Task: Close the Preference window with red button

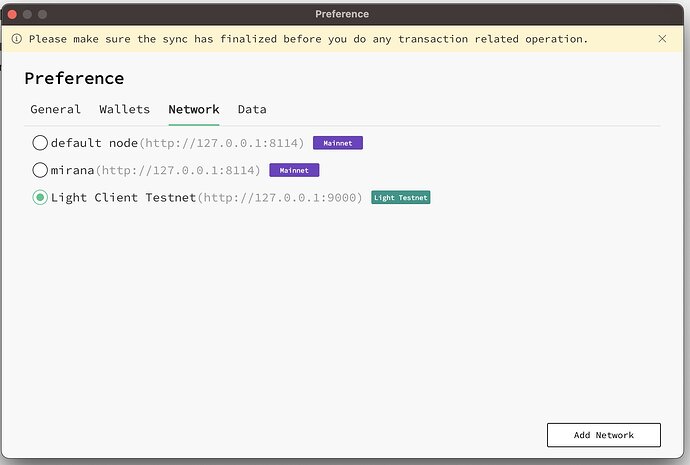Action: coord(12,14)
